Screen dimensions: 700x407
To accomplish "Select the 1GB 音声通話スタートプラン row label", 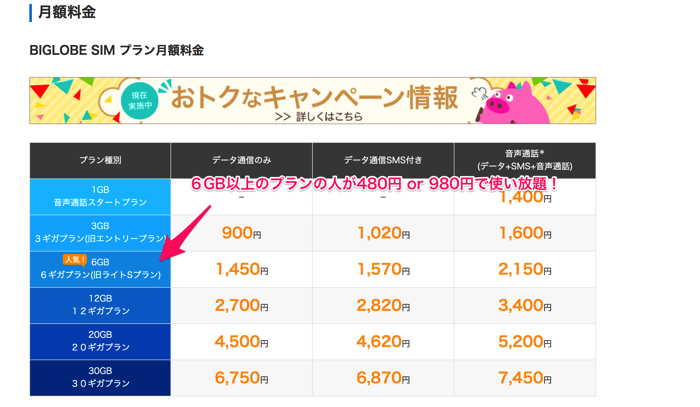I will [x=100, y=196].
